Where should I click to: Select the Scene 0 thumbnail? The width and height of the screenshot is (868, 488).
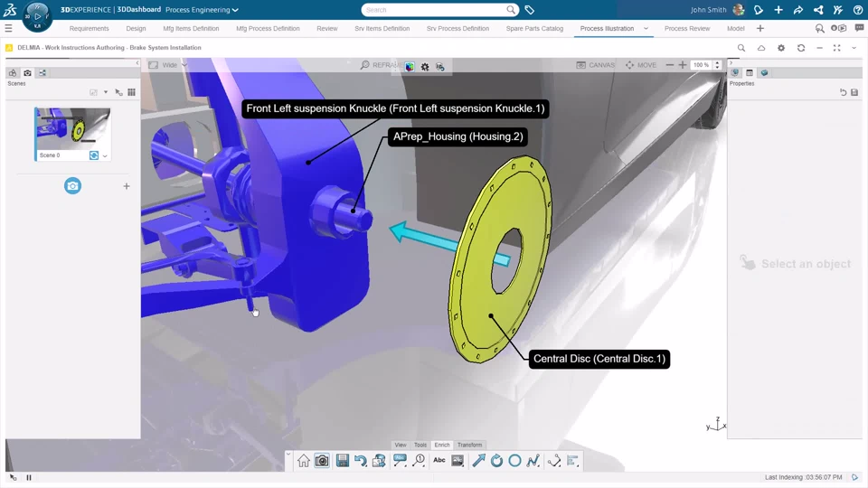tap(72, 128)
